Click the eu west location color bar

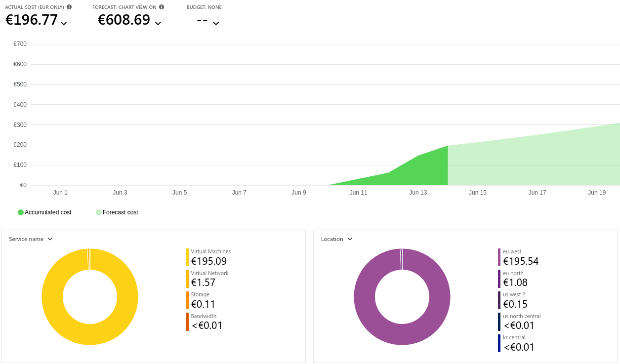(x=499, y=257)
